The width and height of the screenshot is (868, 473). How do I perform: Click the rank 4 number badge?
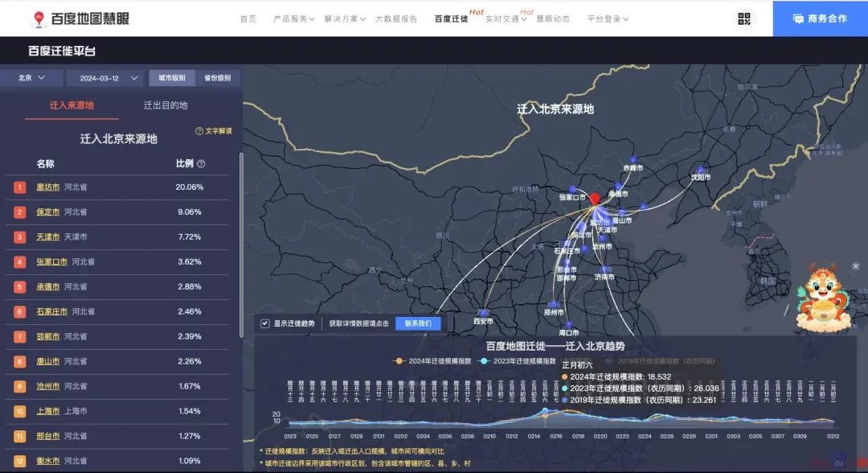tap(20, 262)
